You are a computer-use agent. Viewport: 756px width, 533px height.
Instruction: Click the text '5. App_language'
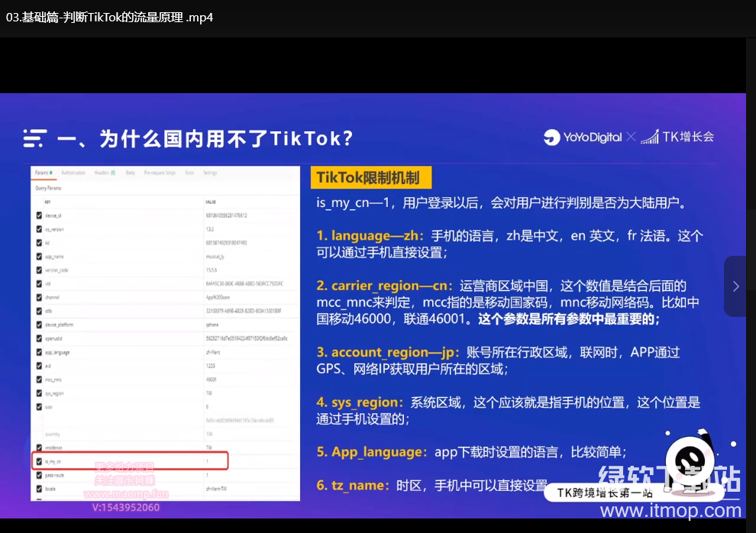[x=370, y=452]
